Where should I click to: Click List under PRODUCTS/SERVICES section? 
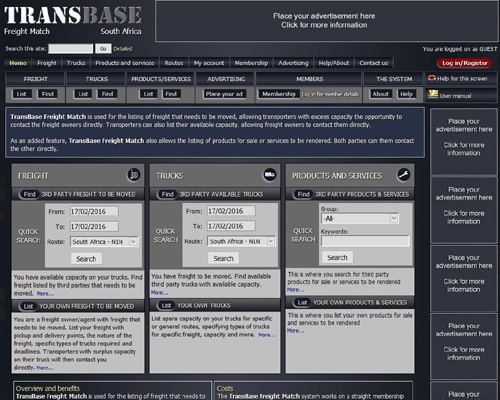point(148,94)
